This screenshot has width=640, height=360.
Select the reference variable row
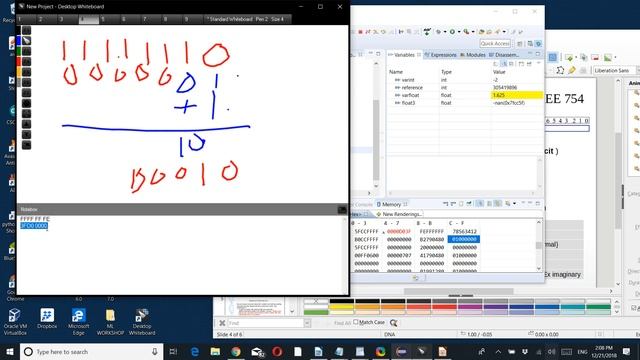[x=464, y=88]
